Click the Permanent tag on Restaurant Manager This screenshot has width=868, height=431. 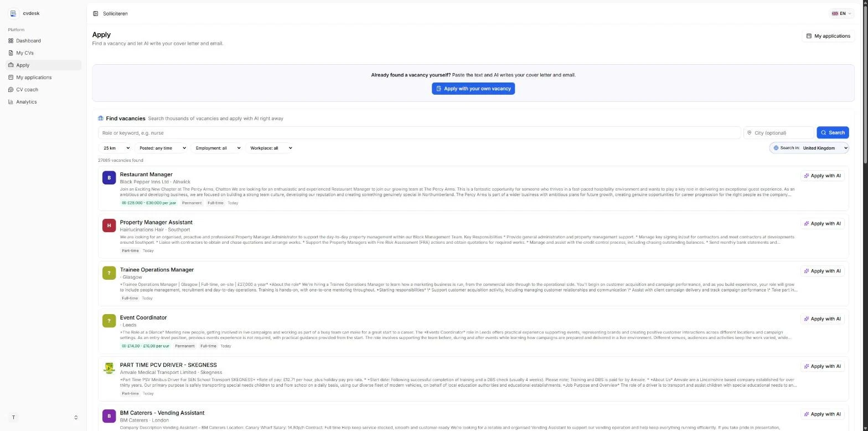coord(192,203)
